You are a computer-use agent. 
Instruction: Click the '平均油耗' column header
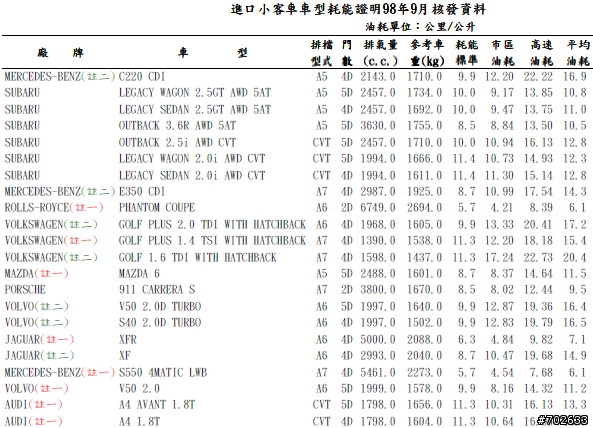point(578,53)
